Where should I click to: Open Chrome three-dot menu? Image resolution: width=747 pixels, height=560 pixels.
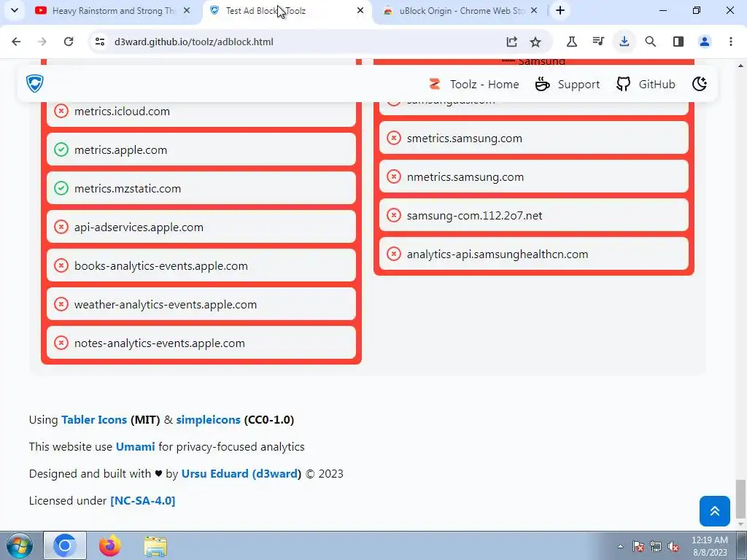click(x=731, y=42)
